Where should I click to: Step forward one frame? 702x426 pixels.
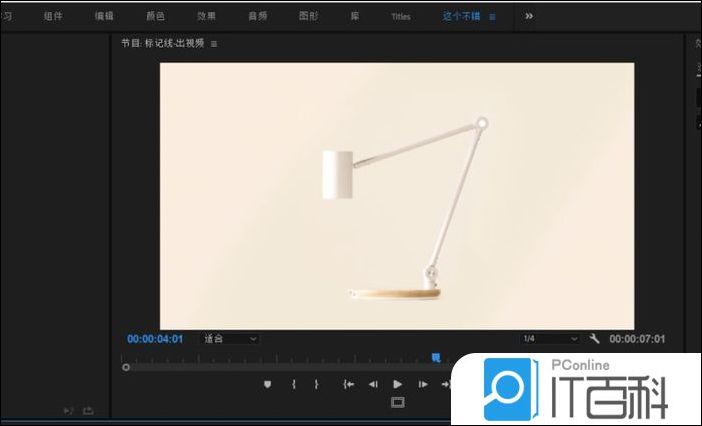coord(423,384)
